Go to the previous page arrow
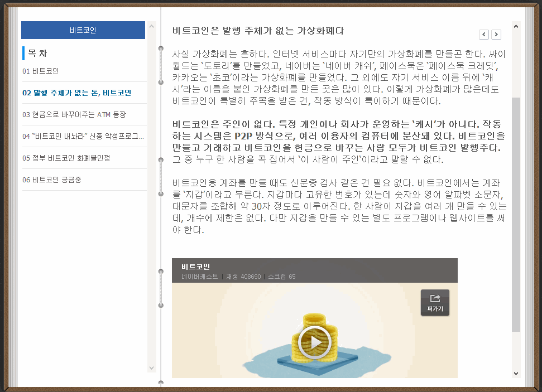This screenshot has width=542, height=392. 484,34
